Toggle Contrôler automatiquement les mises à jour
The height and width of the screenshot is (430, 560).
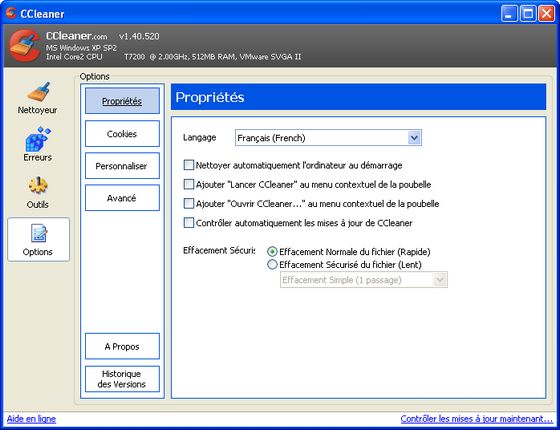point(188,223)
